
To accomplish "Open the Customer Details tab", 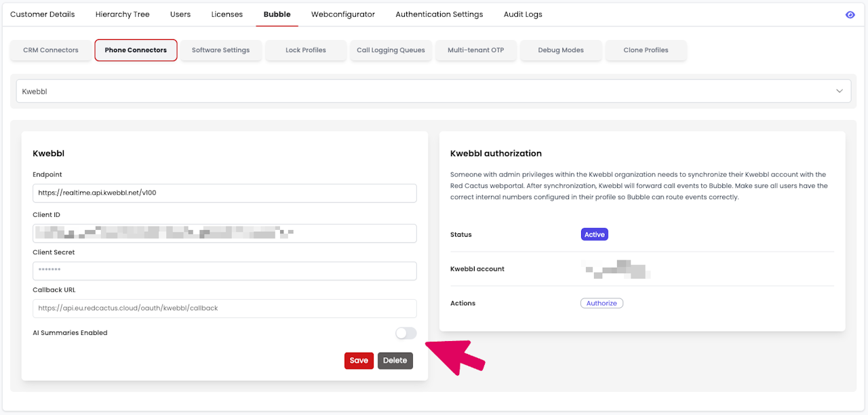I will (43, 14).
